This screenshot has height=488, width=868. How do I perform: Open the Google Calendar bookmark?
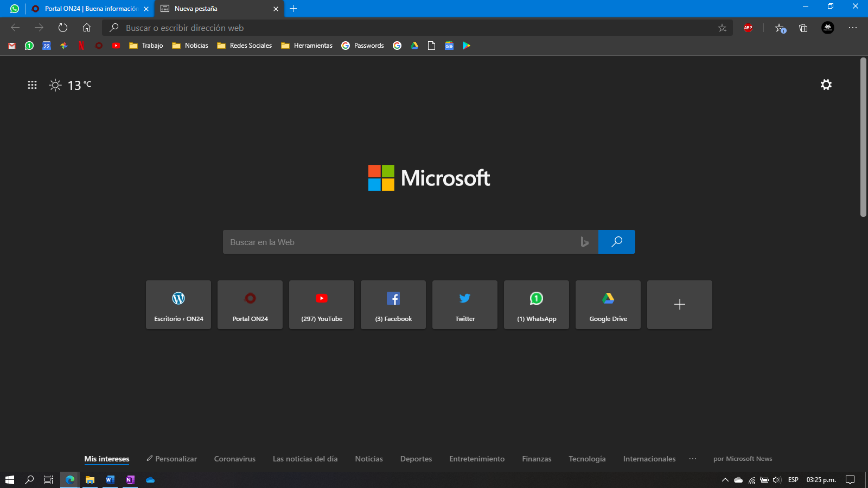47,46
